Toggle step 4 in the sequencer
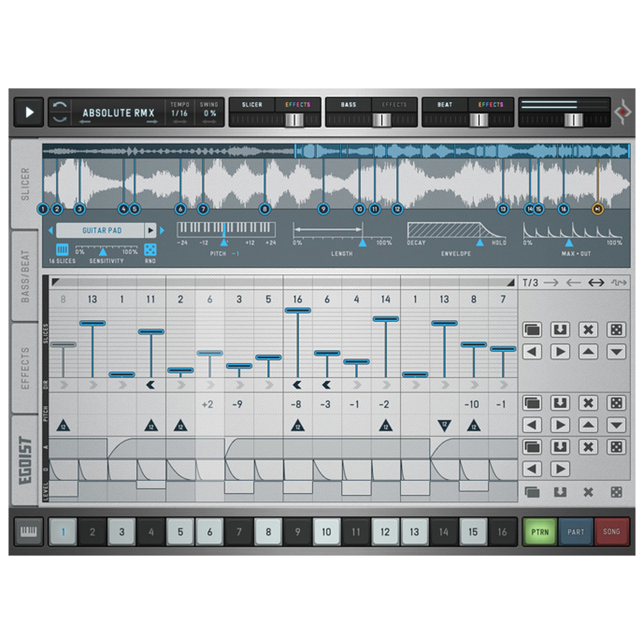This screenshot has height=644, width=644. 151,532
